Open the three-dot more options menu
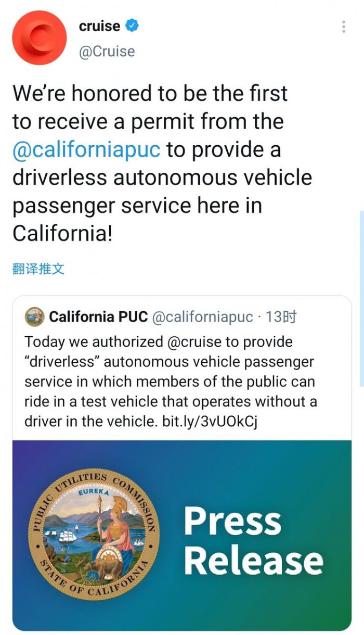Image resolution: width=364 pixels, height=635 pixels. (x=343, y=27)
